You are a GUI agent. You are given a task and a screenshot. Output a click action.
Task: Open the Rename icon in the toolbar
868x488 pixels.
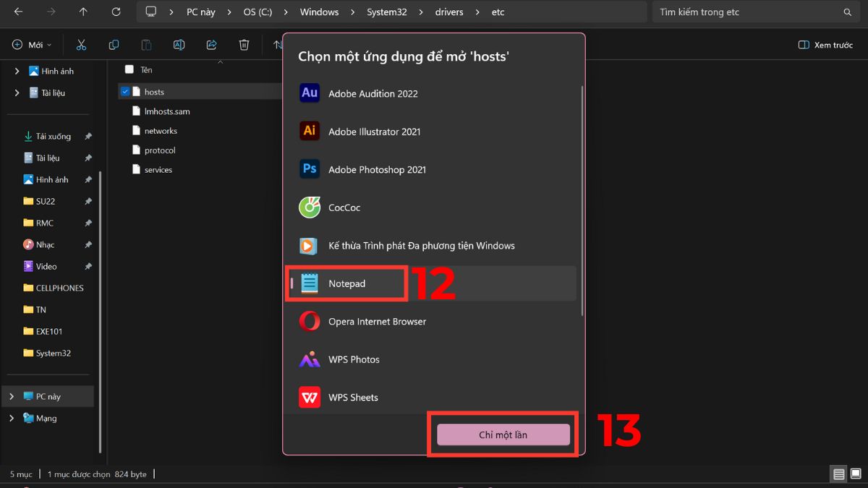[x=179, y=44]
